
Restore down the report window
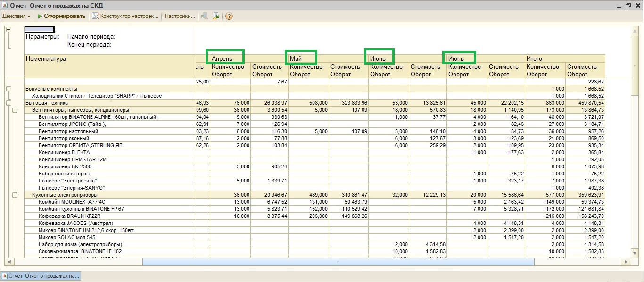(x=628, y=5)
